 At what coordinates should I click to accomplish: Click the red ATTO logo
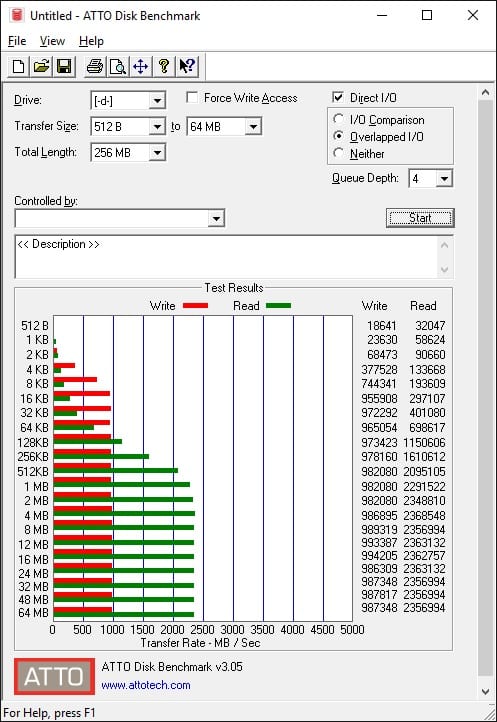point(54,676)
